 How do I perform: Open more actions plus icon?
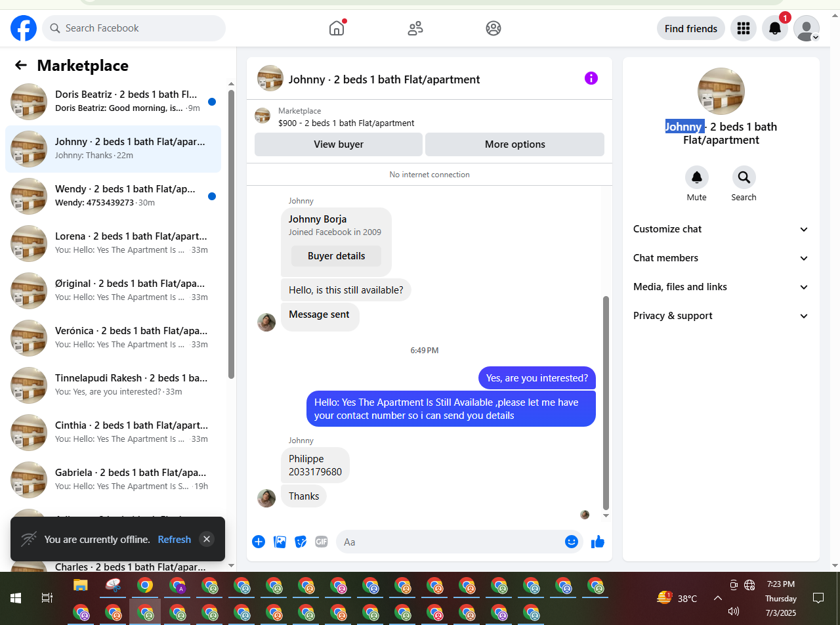click(x=259, y=542)
